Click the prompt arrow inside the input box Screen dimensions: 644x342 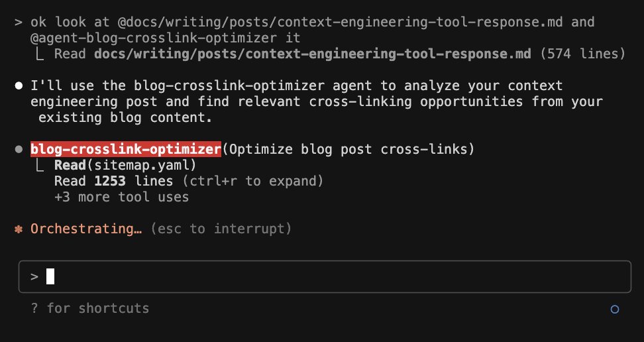34,276
